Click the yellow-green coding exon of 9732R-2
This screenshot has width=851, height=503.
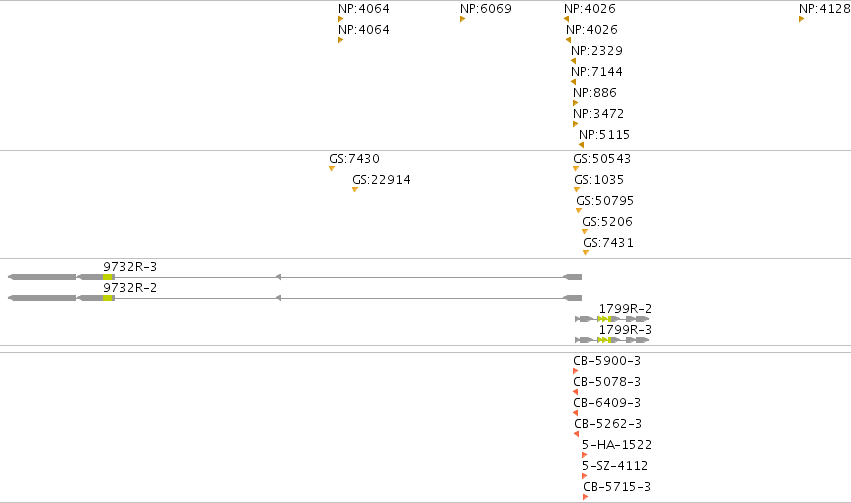coord(107,298)
